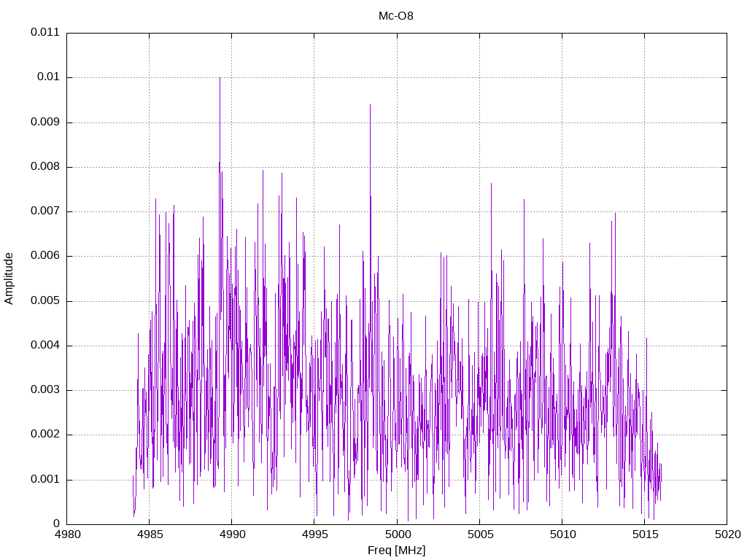Click the 5000 x-axis tick label
Image resolution: width=747 pixels, height=560 pixels.
pos(398,534)
